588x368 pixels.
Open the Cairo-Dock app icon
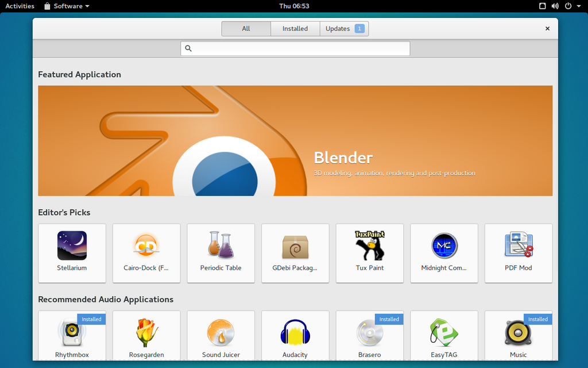pyautogui.click(x=146, y=246)
